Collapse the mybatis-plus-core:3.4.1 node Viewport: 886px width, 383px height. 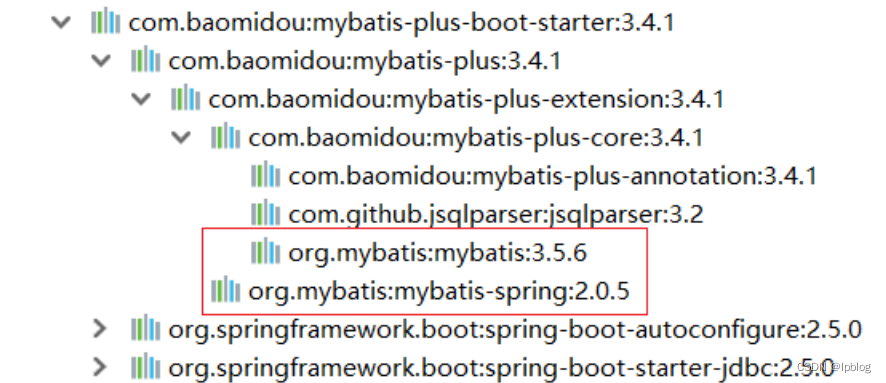click(181, 137)
